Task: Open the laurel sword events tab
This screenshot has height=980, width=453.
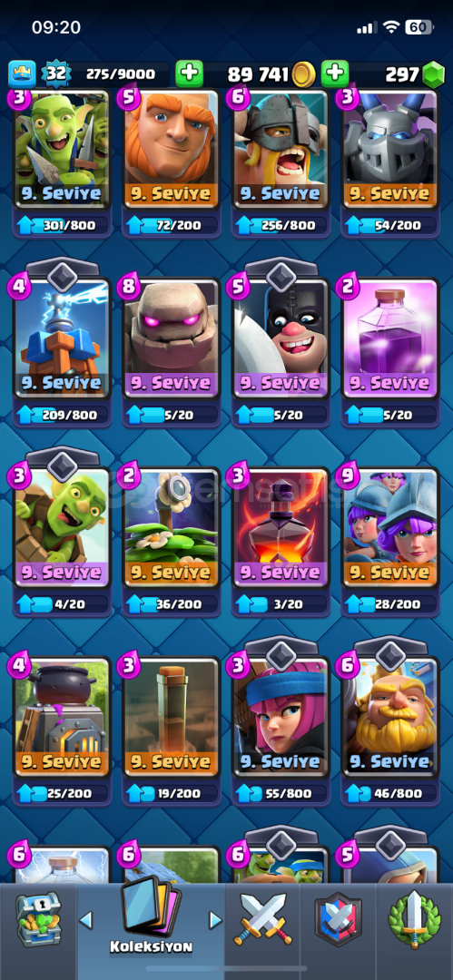Action: pos(414,919)
